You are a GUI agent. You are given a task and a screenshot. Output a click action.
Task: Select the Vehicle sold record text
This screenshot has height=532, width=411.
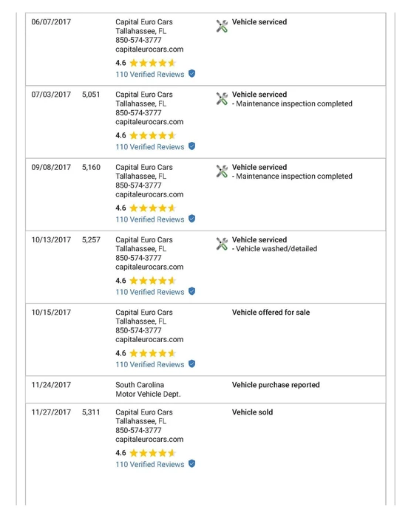(x=252, y=412)
